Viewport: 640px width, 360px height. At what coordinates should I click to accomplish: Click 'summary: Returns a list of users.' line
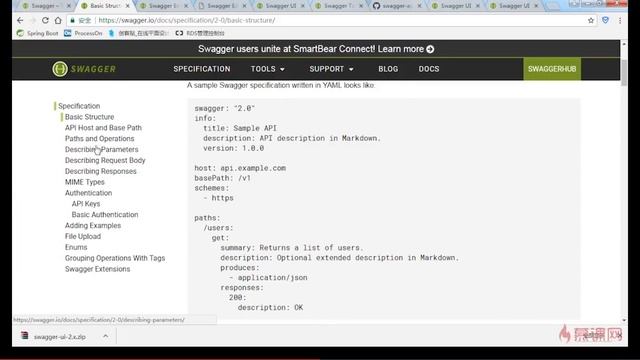tap(291, 248)
